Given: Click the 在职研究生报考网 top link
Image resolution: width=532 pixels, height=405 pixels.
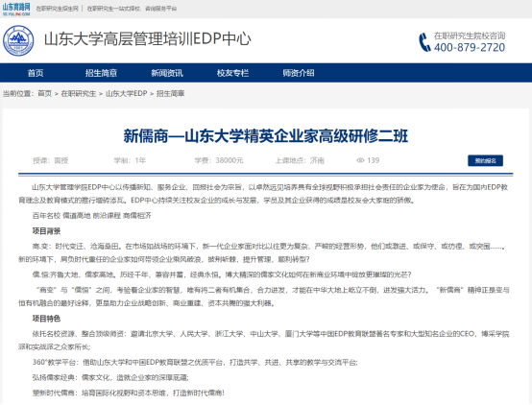Looking at the screenshot, I should point(57,9).
